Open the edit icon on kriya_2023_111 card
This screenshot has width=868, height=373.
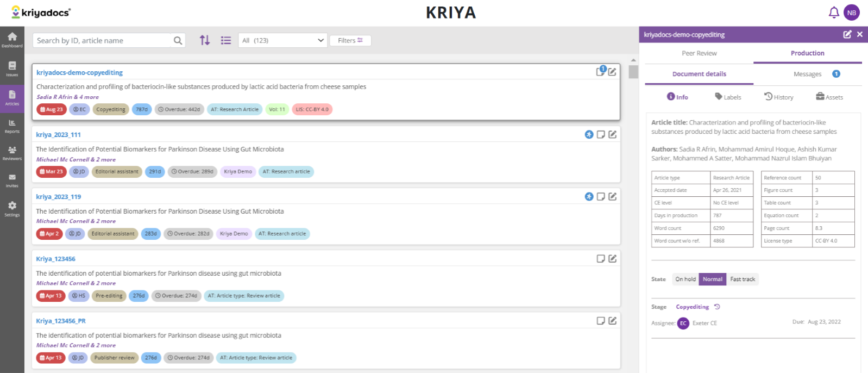612,134
